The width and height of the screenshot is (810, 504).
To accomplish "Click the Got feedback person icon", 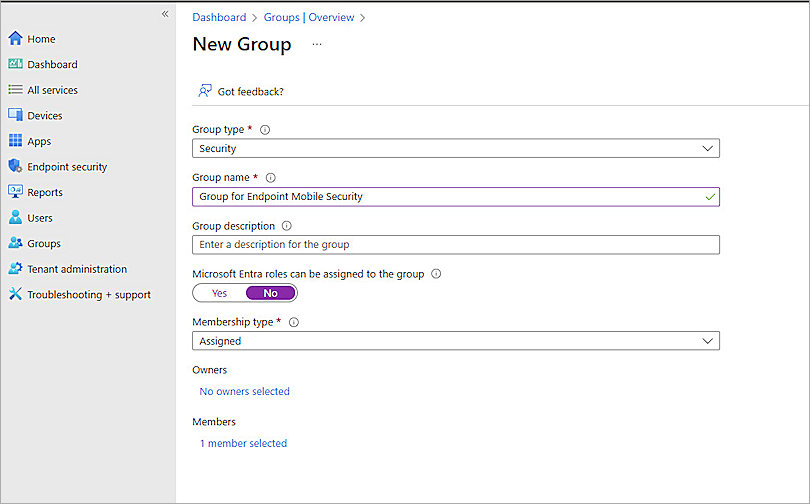I will (x=205, y=91).
